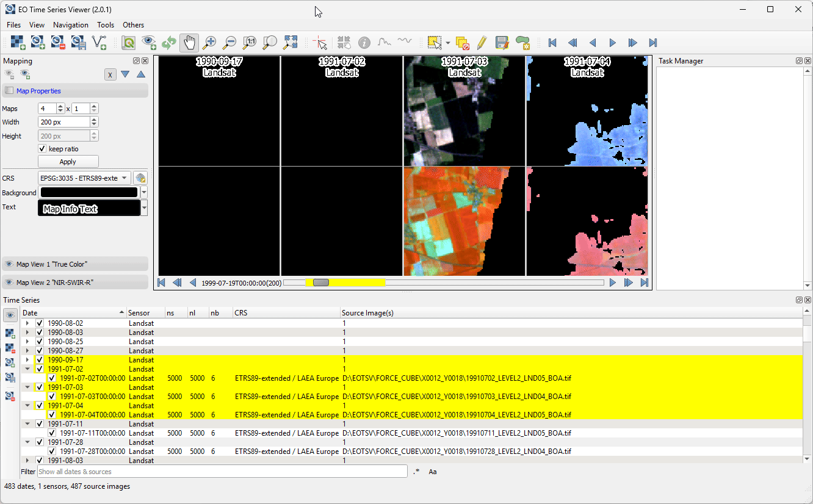Screen dimensions: 813x504
Task: Step forward one date in main toolbar
Action: [x=613, y=43]
